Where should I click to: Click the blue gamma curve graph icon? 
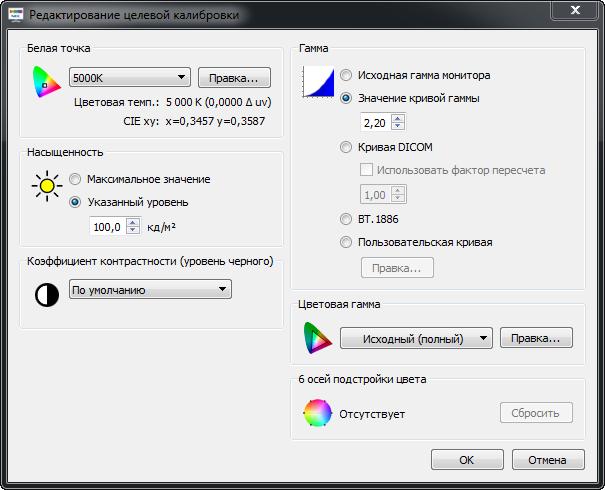pos(318,81)
